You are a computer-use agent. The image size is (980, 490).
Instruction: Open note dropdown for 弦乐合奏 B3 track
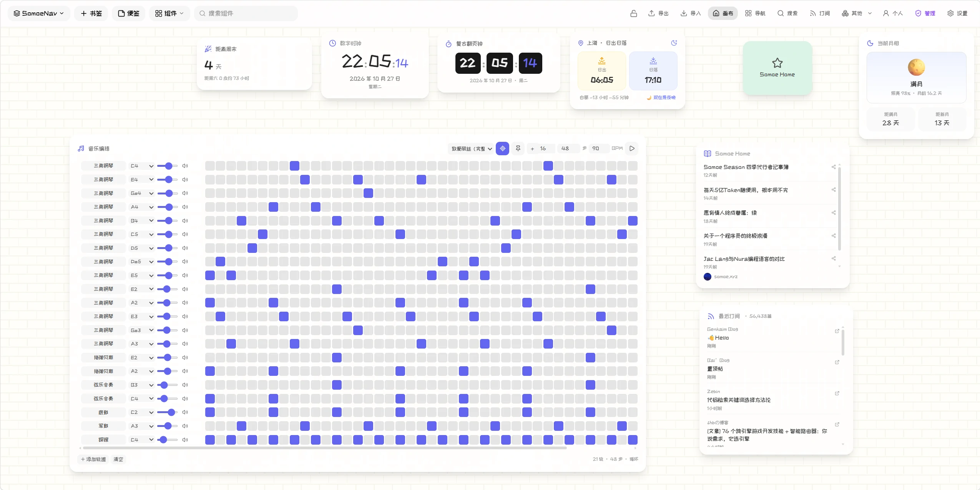point(142,385)
